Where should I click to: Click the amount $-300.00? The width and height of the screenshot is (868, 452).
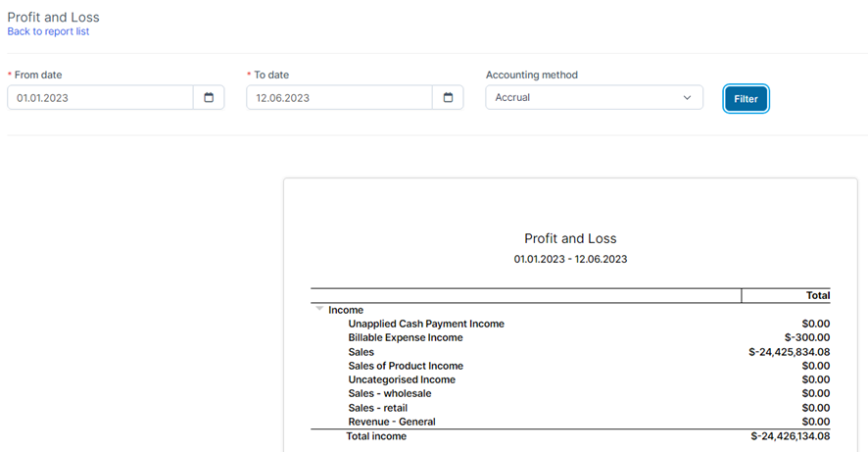coord(807,337)
